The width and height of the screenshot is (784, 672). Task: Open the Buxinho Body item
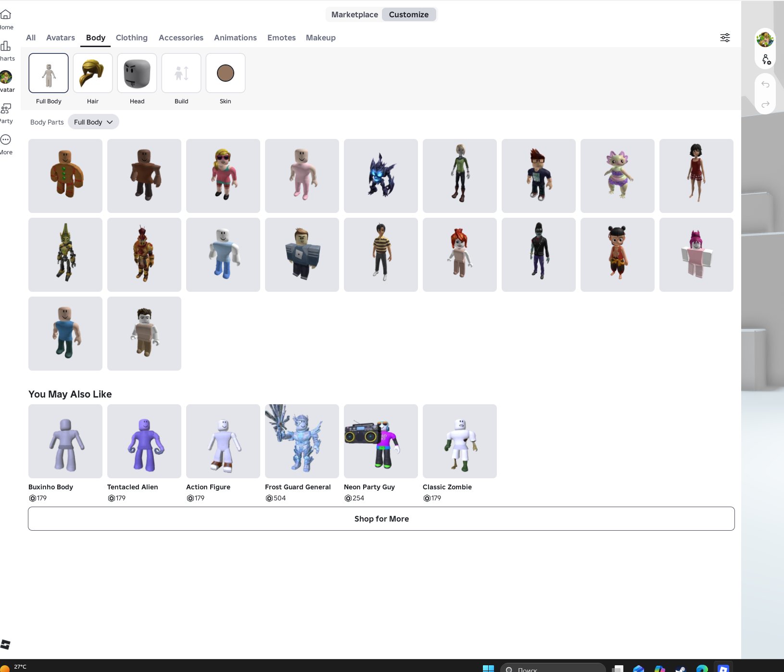[65, 453]
